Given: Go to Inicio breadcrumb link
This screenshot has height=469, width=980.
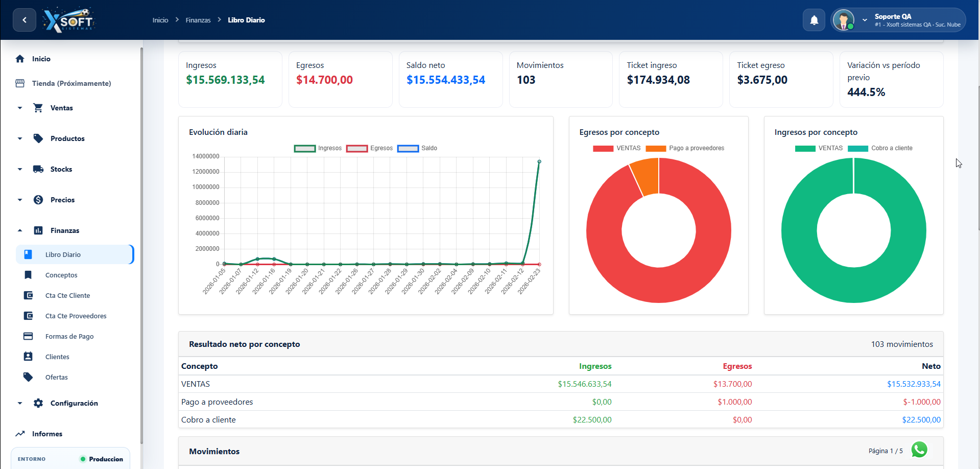Looking at the screenshot, I should 160,20.
